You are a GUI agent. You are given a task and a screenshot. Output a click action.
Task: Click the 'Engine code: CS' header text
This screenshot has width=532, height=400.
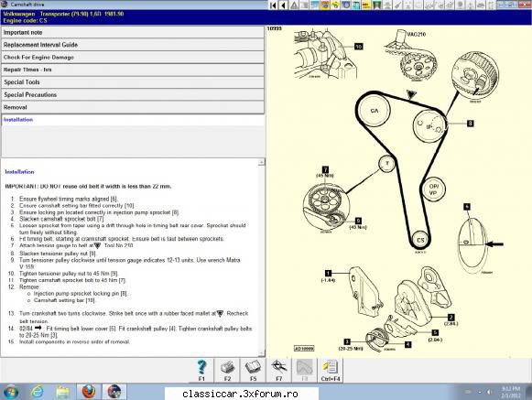(x=25, y=20)
